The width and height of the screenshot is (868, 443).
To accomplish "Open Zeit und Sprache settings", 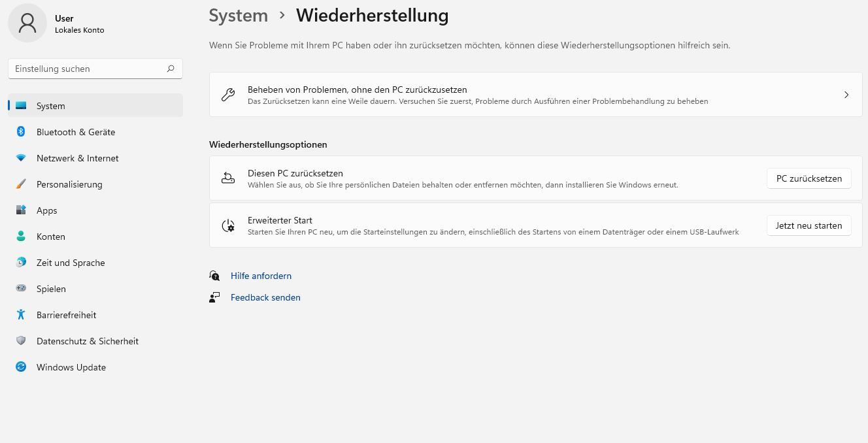I will pos(71,263).
